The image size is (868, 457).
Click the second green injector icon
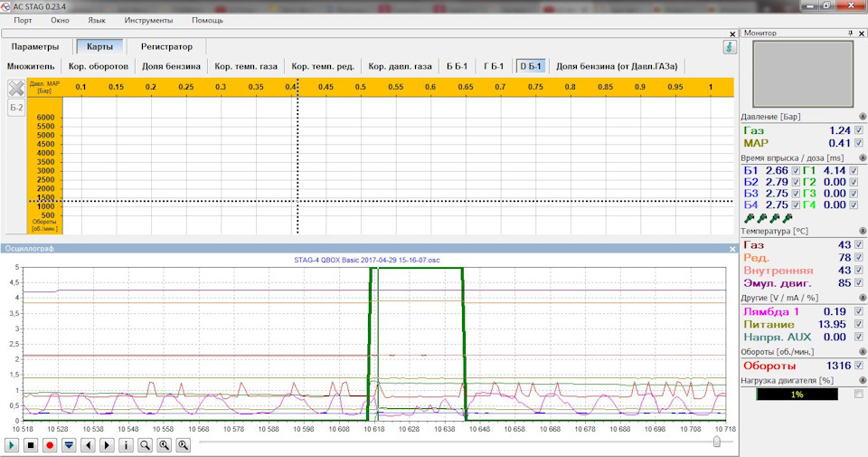pos(762,218)
